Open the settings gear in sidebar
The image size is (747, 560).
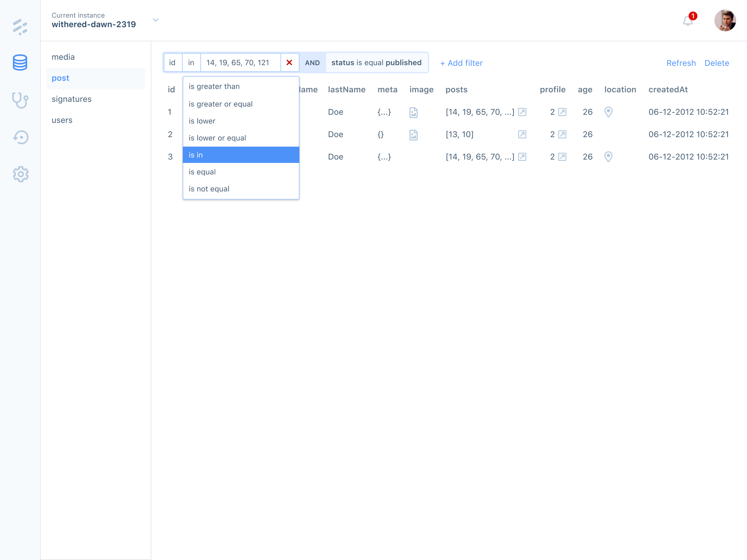[x=21, y=174]
